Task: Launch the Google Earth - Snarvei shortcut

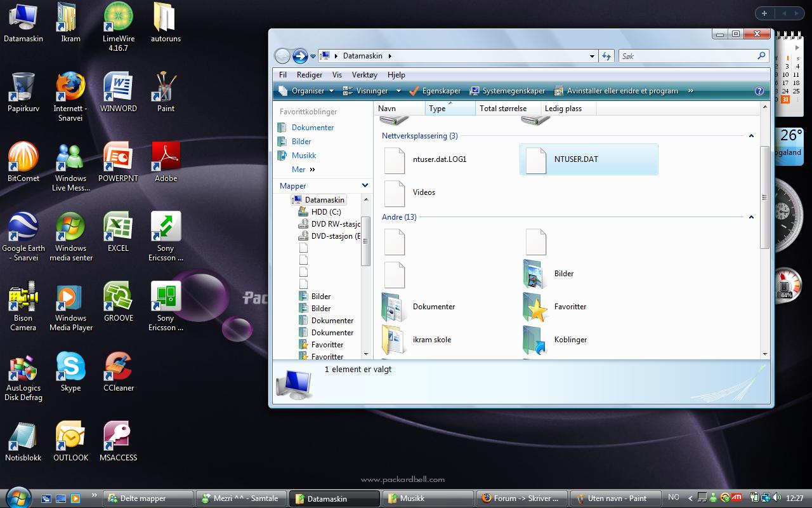Action: pos(23,237)
